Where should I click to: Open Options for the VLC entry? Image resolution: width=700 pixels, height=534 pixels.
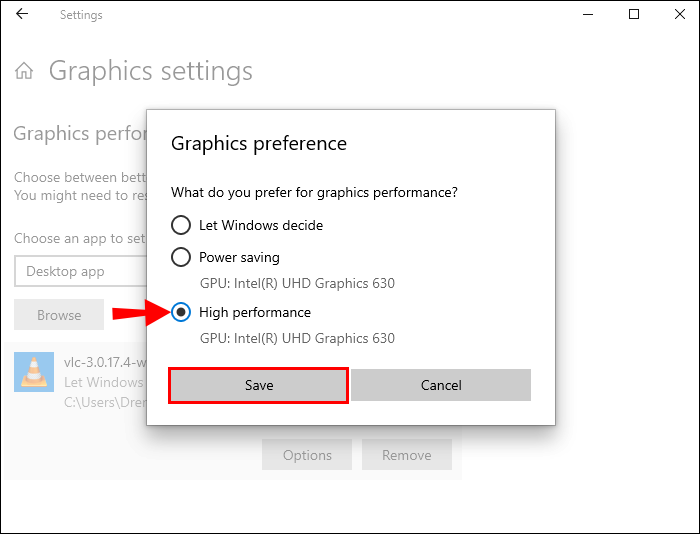[x=307, y=455]
